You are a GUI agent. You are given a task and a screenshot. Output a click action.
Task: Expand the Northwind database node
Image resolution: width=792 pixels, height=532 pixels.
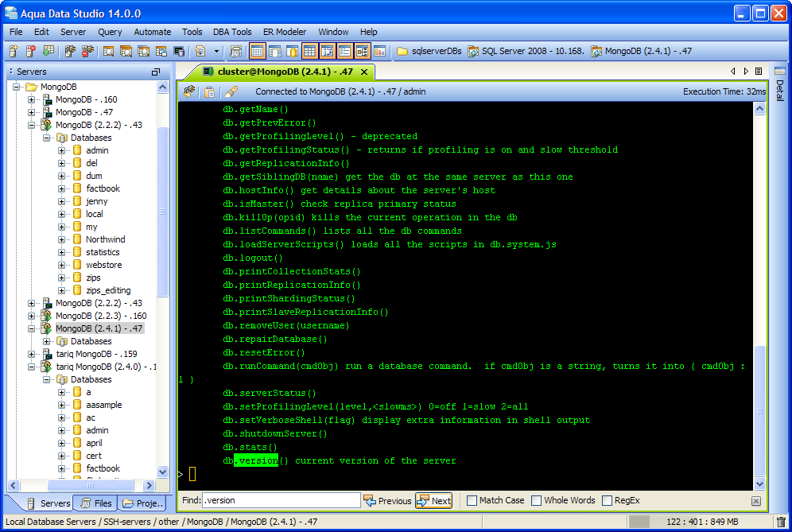[x=61, y=239]
